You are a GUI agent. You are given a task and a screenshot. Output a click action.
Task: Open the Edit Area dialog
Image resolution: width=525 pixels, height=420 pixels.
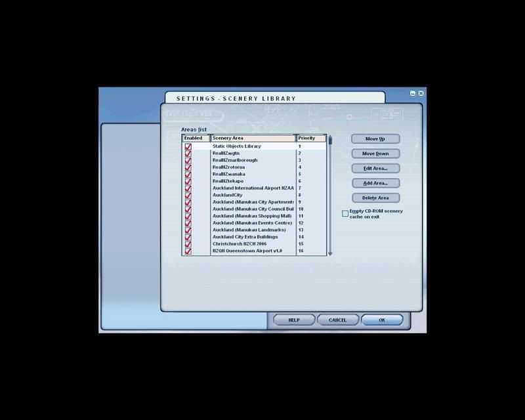click(375, 169)
